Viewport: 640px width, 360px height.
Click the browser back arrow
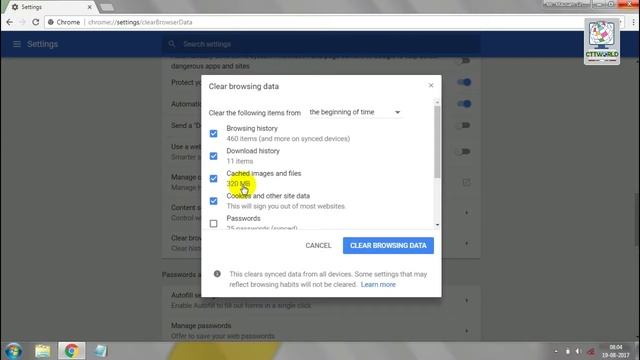(x=9, y=22)
